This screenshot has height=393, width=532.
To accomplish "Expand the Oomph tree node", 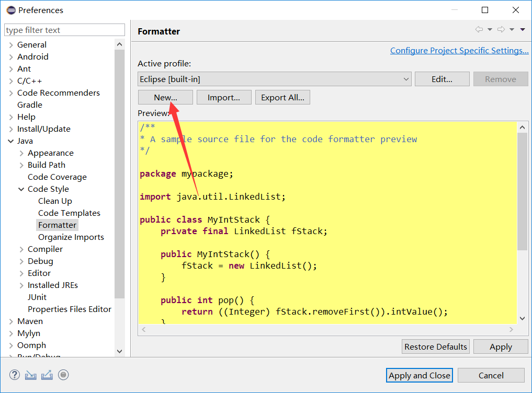I will click(11, 345).
